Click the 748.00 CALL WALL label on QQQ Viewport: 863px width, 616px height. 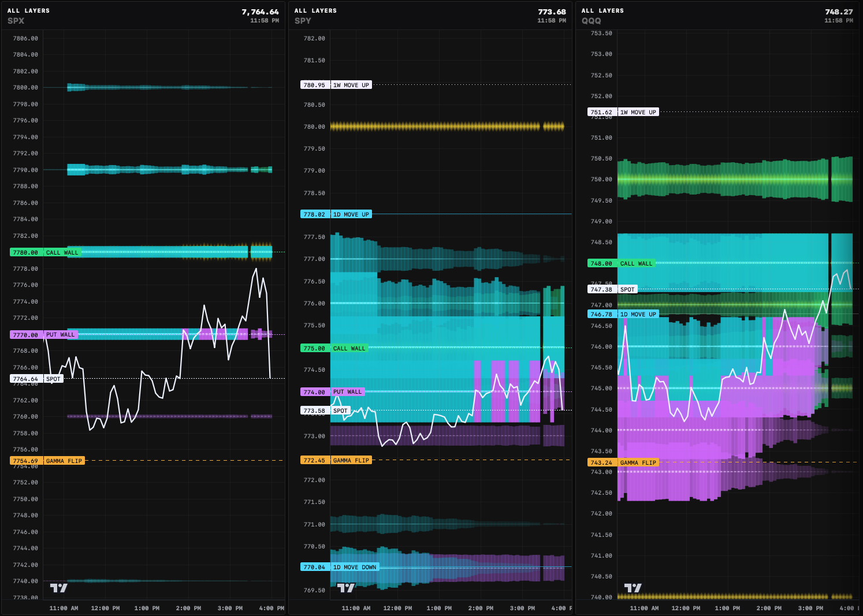622,263
